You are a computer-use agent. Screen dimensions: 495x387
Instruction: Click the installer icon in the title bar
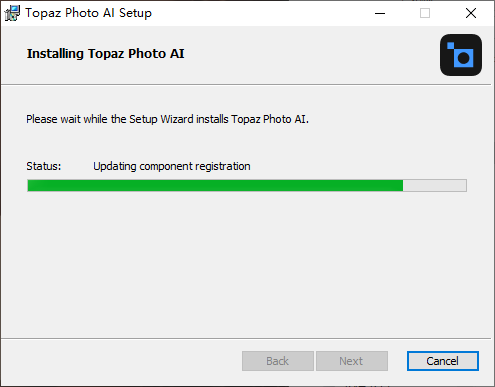point(12,13)
